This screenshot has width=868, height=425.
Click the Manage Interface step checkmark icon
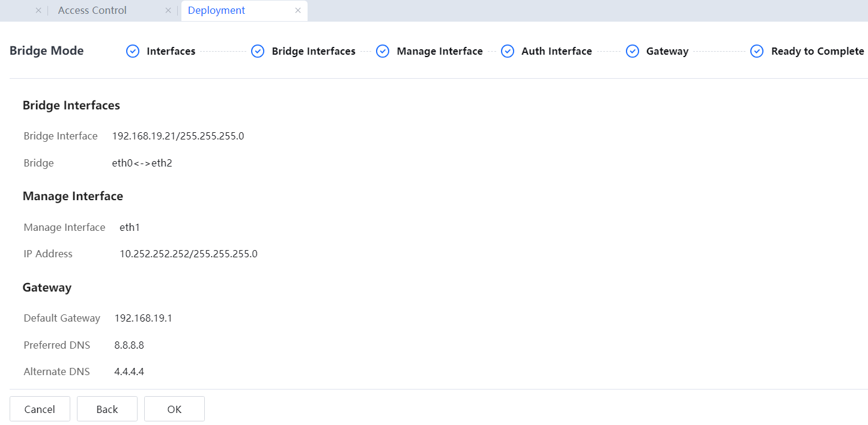click(383, 52)
